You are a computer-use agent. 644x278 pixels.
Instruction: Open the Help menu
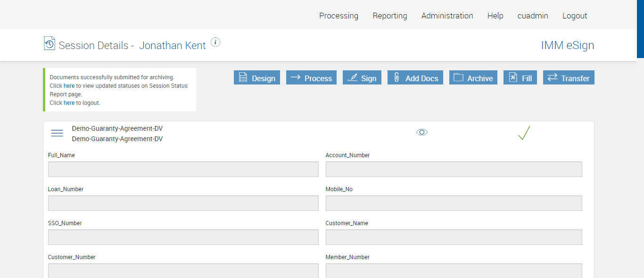(x=495, y=16)
